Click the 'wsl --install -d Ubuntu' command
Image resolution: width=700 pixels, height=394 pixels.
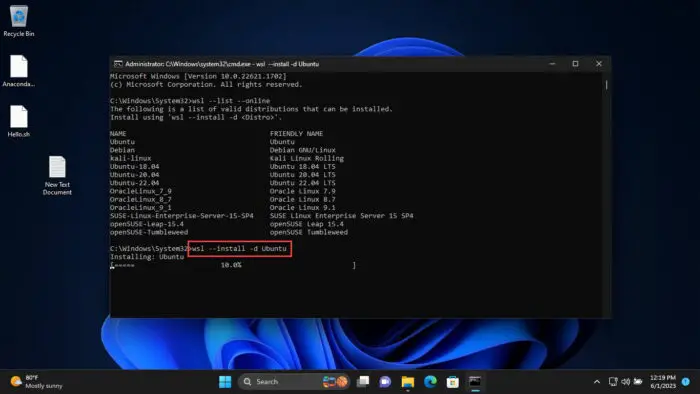click(239, 249)
